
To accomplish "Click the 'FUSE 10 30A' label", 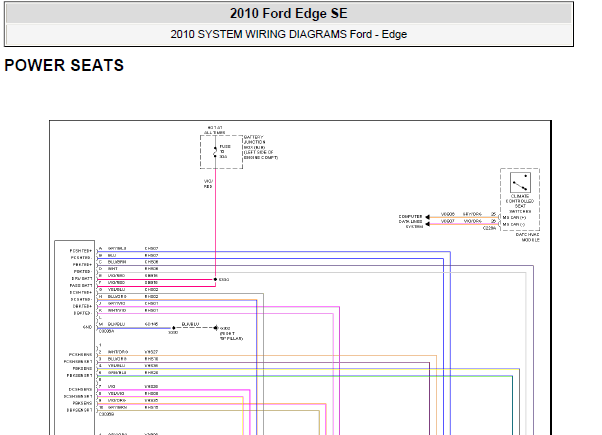I will tap(225, 152).
